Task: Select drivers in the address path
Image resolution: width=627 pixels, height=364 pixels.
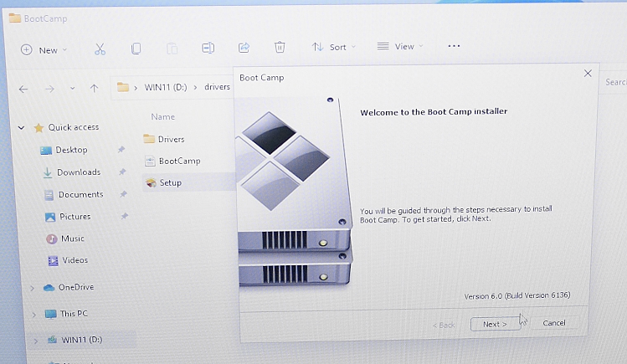Action: (x=217, y=87)
